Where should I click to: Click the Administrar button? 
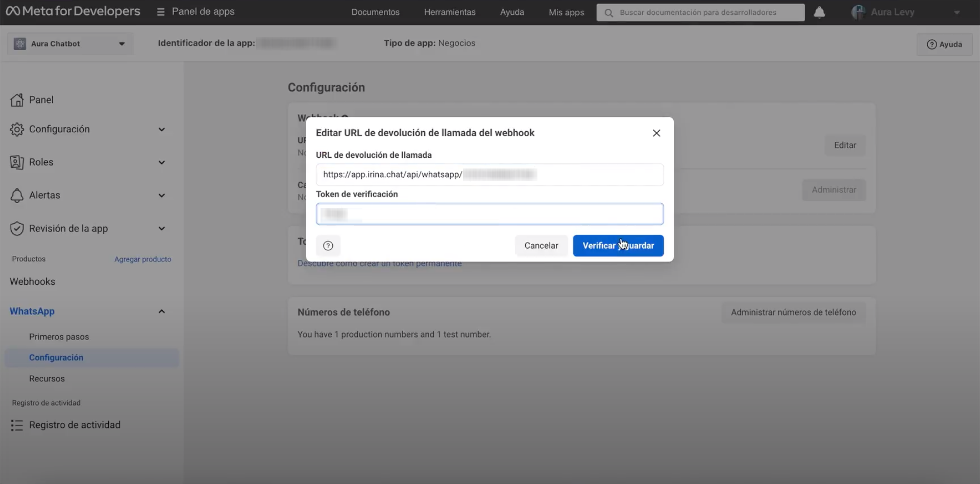834,190
